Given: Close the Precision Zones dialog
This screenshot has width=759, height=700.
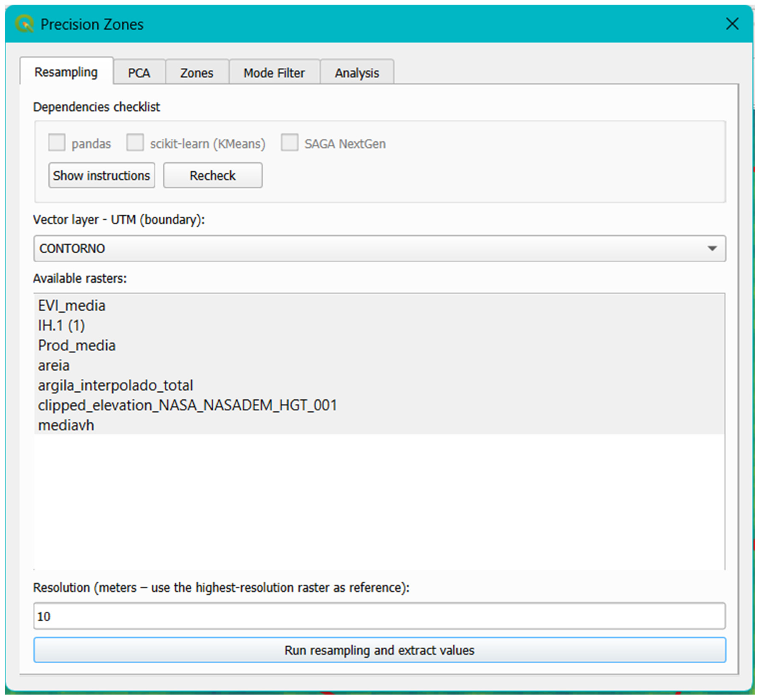Looking at the screenshot, I should coord(732,24).
